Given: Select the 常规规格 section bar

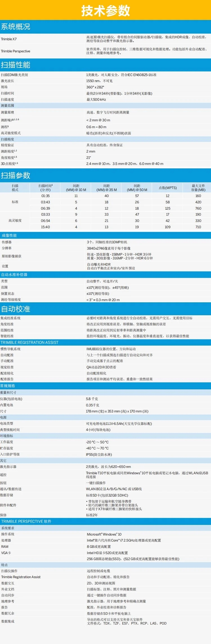Looking at the screenshot, I should click(105, 386).
